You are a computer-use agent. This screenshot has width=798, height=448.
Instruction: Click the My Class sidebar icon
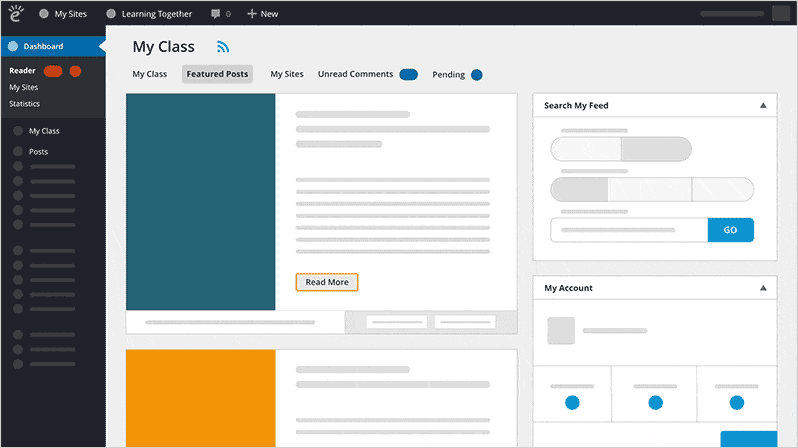point(18,131)
